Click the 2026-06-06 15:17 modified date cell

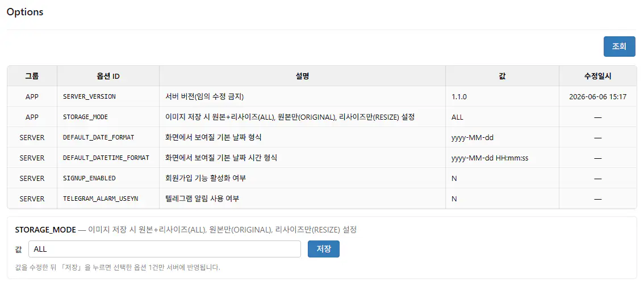click(x=597, y=96)
